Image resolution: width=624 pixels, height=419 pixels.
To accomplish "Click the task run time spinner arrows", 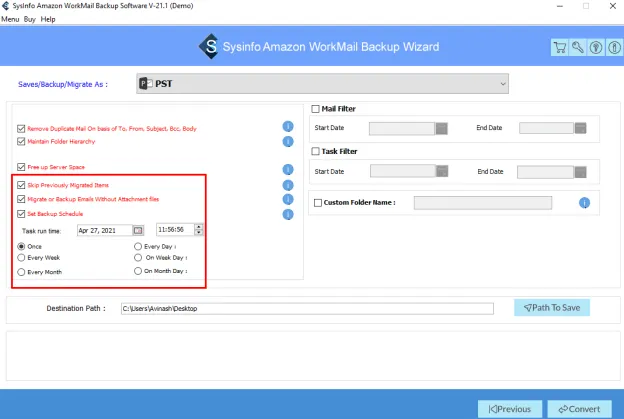I will point(199,230).
